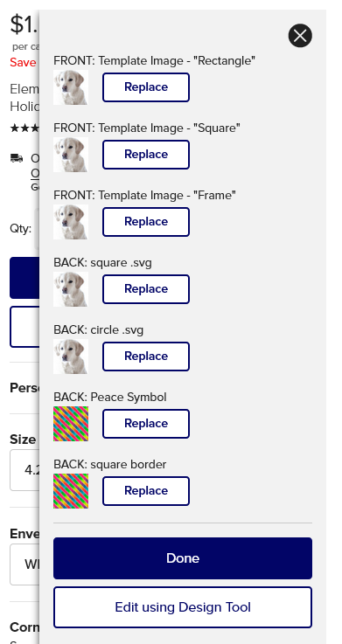Click the BACK square .svg dog thumbnail
342x644 pixels.
pos(71,289)
